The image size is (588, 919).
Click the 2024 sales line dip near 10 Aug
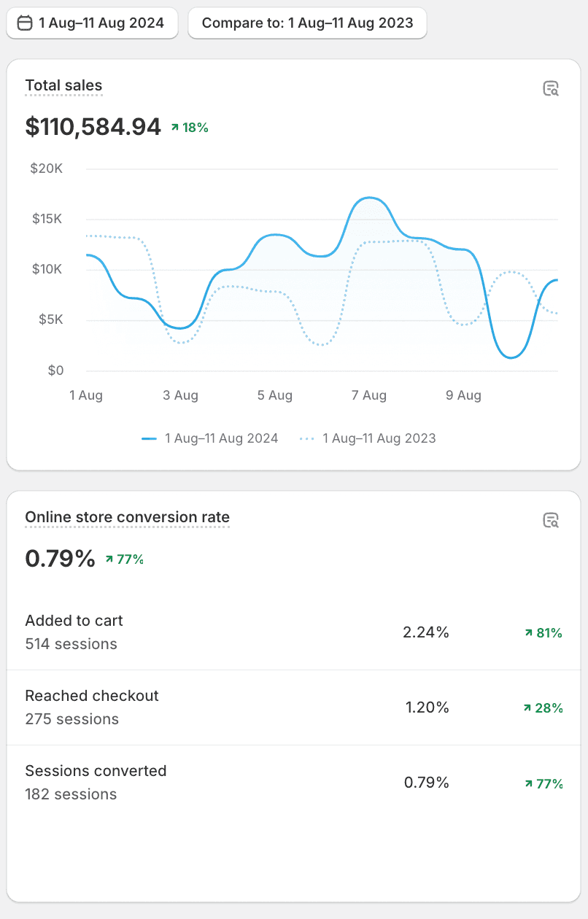click(511, 357)
